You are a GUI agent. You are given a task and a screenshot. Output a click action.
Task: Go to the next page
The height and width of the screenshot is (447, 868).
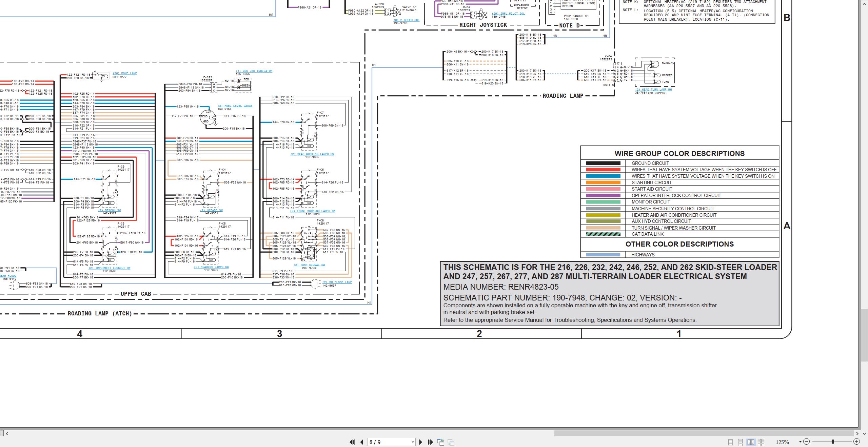[420, 442]
